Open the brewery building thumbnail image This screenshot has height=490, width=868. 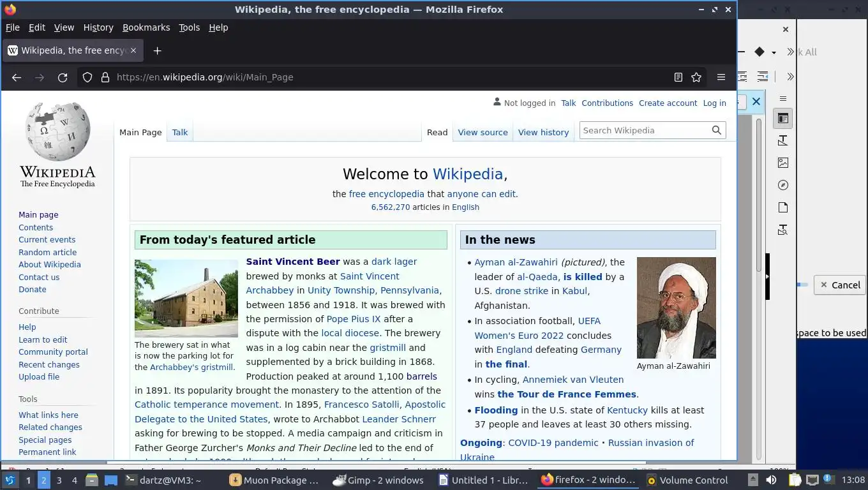(x=186, y=298)
